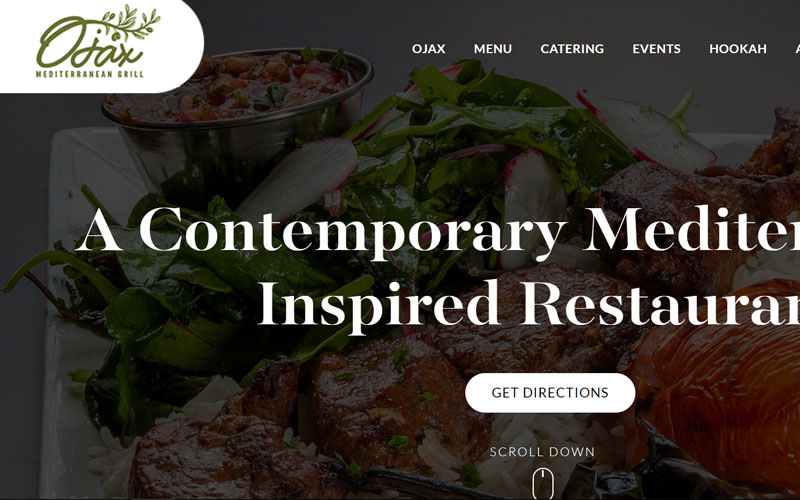Click the metal salsa cup in the hero image

point(237,117)
